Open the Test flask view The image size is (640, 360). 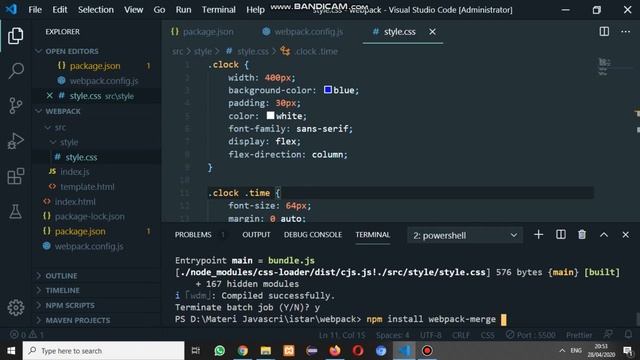point(16,211)
